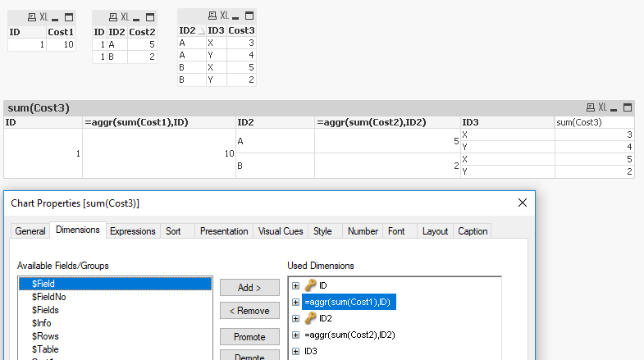Click the Demote button

pos(249,355)
